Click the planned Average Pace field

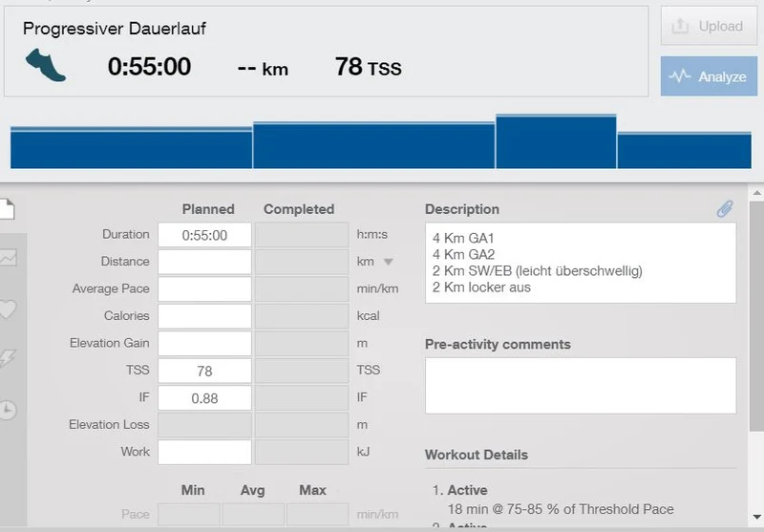204,288
